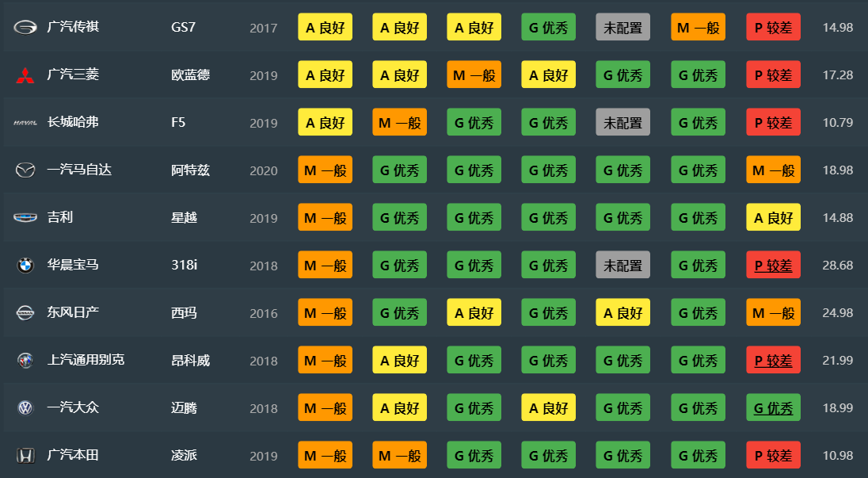Click the 28.68 price value
The width and height of the screenshot is (868, 478).
pos(837,266)
